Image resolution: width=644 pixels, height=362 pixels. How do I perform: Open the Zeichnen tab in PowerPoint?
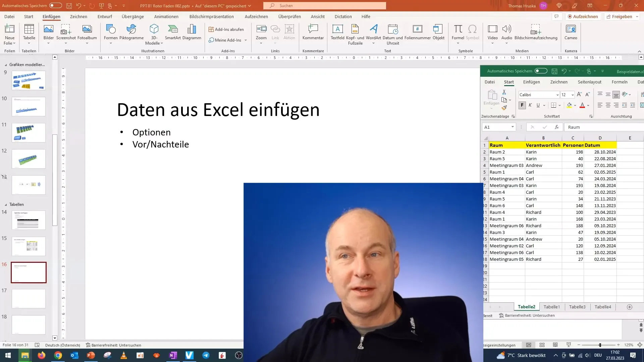point(78,16)
